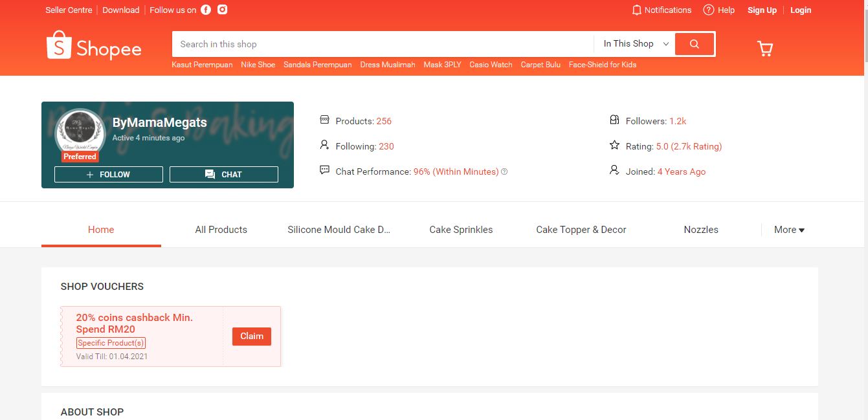Switch to All Products tab
This screenshot has height=420, width=868.
tap(221, 230)
